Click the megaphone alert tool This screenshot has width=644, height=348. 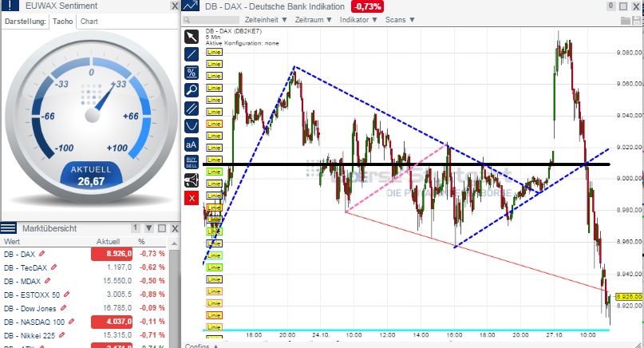pos(192,180)
